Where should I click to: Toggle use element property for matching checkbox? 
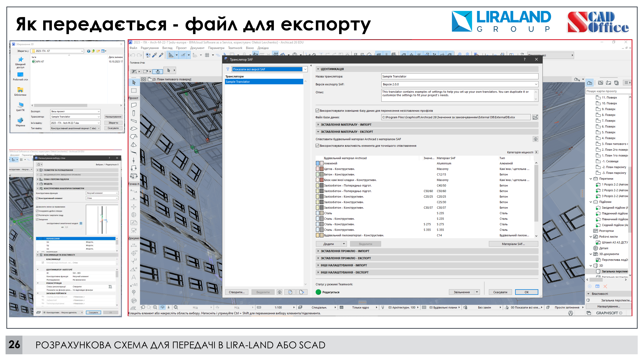pyautogui.click(x=317, y=146)
